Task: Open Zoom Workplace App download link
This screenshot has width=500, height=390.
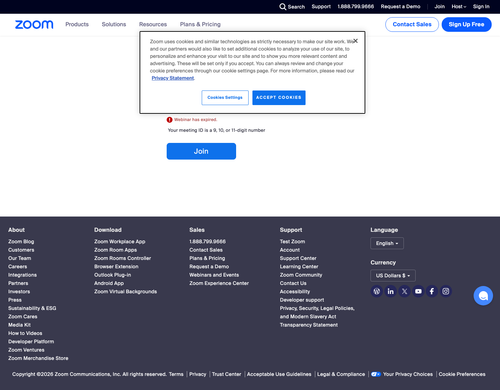Action: (x=119, y=242)
